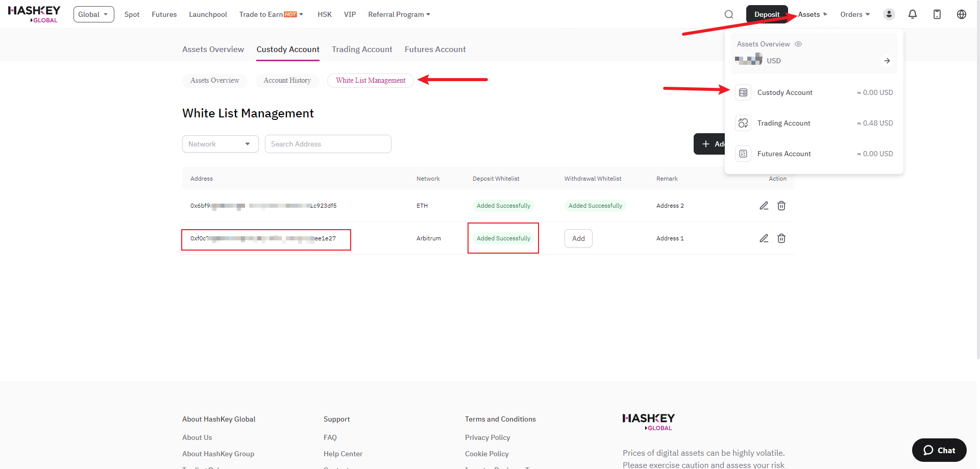Open the notifications bell icon
The height and width of the screenshot is (469, 980).
(x=913, y=14)
